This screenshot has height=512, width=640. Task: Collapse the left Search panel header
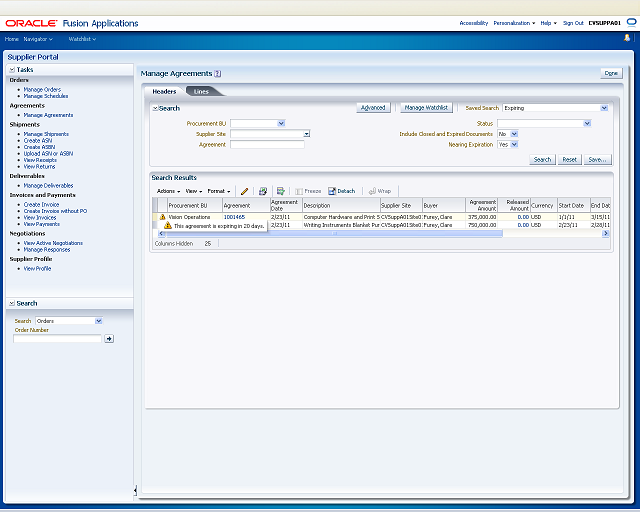(x=12, y=303)
